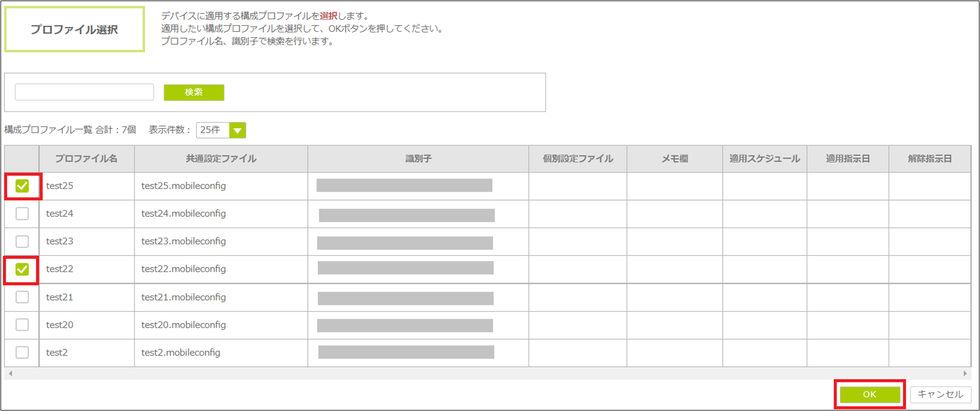Image resolution: width=980 pixels, height=411 pixels.
Task: Open the display count dropdown arrow
Action: click(x=237, y=131)
